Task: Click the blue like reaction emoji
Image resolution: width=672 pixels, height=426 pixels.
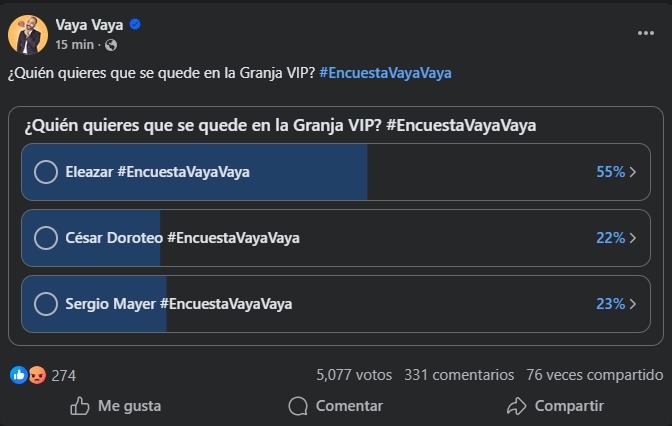Action: tap(18, 375)
